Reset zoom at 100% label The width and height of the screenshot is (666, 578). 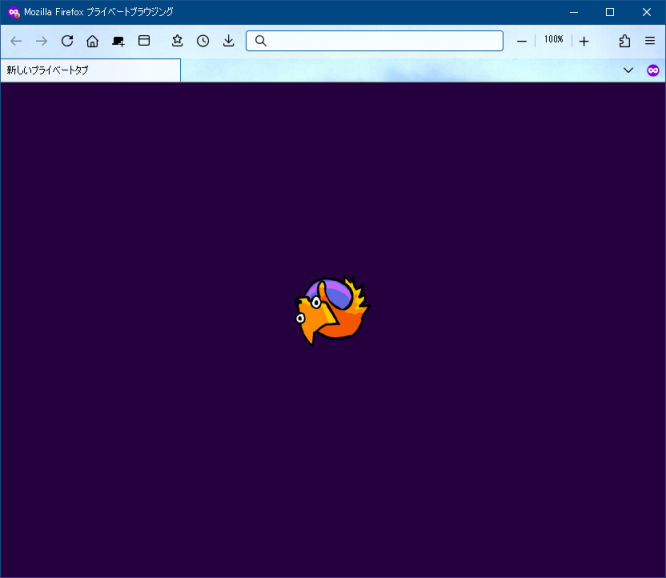point(553,39)
